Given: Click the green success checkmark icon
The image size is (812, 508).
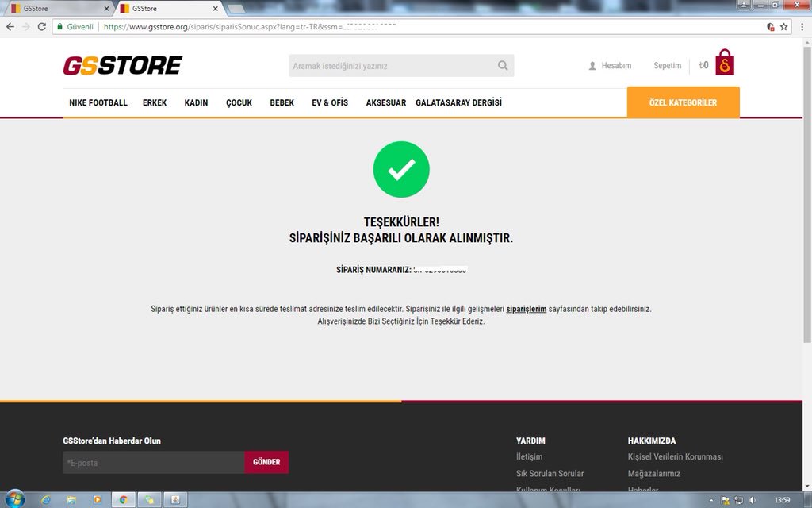Looking at the screenshot, I should click(x=401, y=170).
